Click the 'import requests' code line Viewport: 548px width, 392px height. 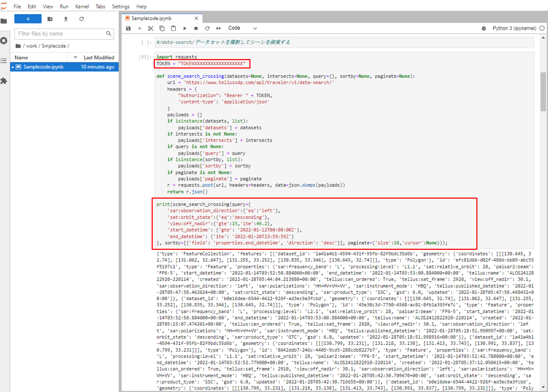click(177, 56)
